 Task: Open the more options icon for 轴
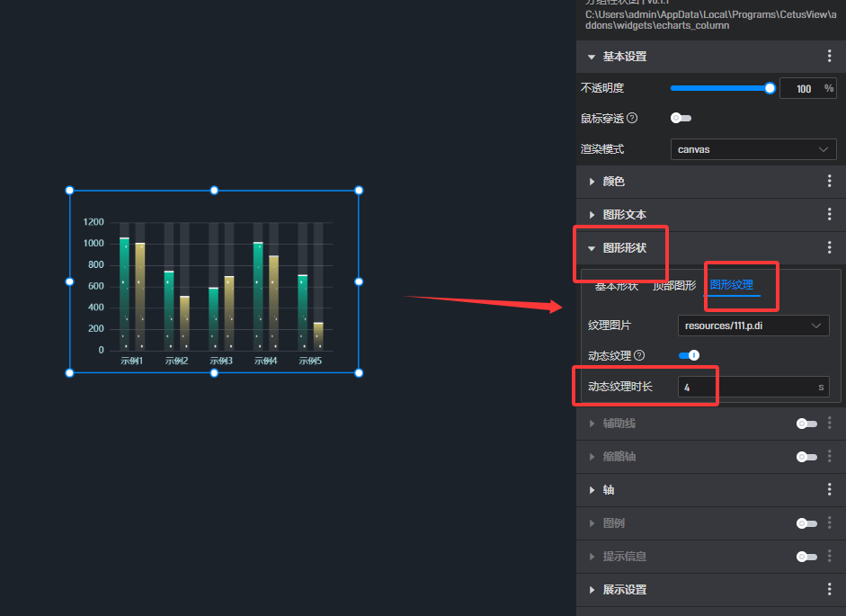coord(829,490)
